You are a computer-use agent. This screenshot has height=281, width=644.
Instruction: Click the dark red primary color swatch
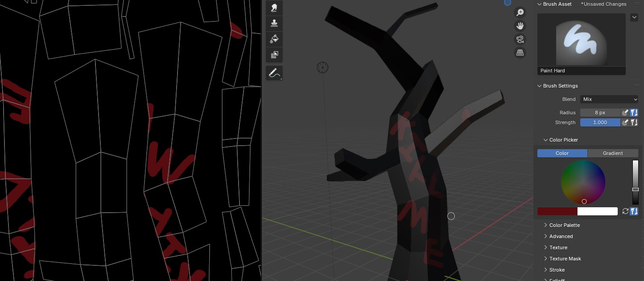(557, 211)
